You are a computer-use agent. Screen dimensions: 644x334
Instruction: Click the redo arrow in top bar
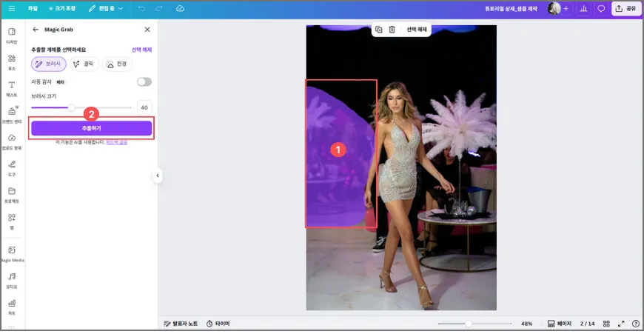[158, 9]
